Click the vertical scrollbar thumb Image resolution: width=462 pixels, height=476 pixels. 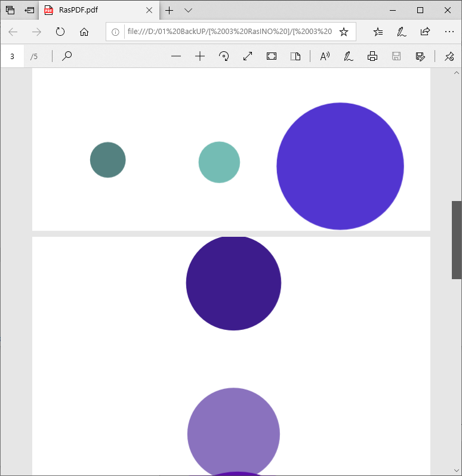[457, 240]
